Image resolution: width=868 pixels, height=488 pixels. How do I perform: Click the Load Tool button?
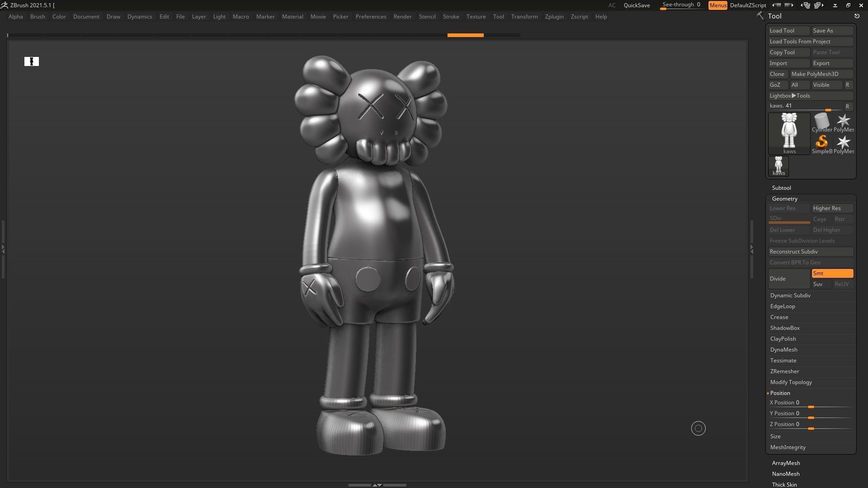coord(789,31)
